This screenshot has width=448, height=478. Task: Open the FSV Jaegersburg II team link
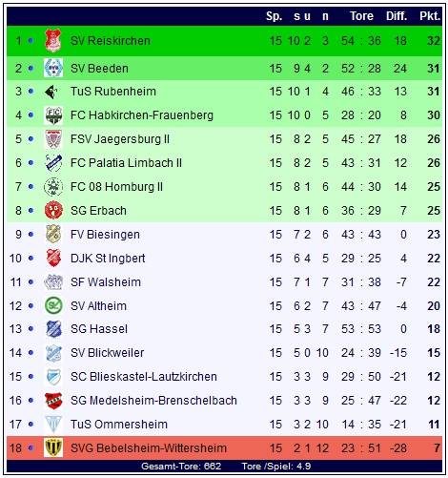click(x=120, y=139)
